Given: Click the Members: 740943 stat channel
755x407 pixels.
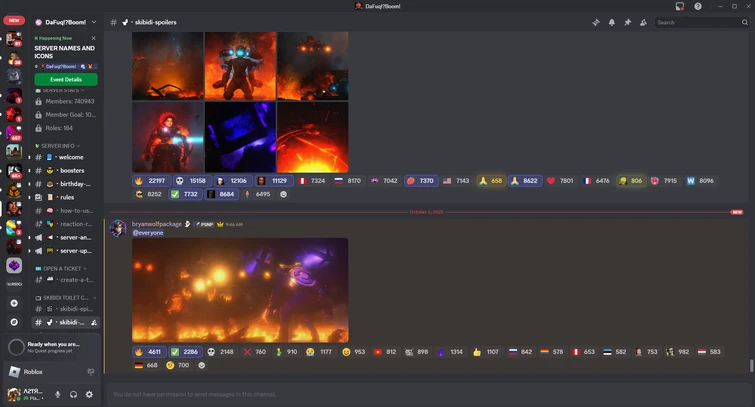Looking at the screenshot, I should click(66, 101).
